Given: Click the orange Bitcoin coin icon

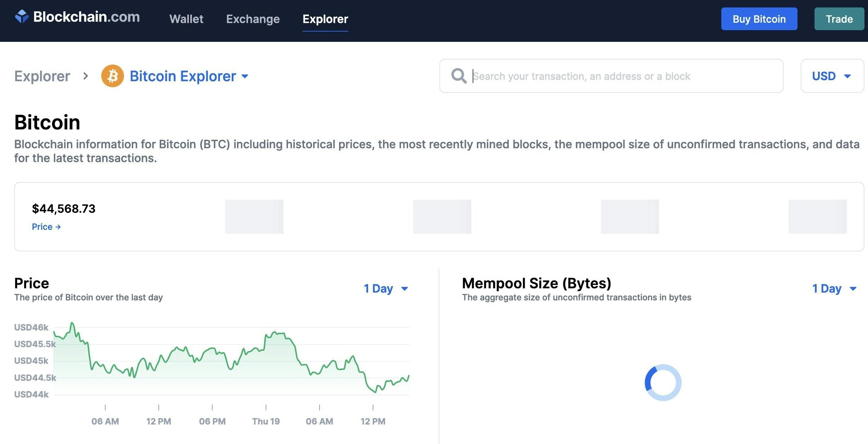Looking at the screenshot, I should tap(112, 76).
